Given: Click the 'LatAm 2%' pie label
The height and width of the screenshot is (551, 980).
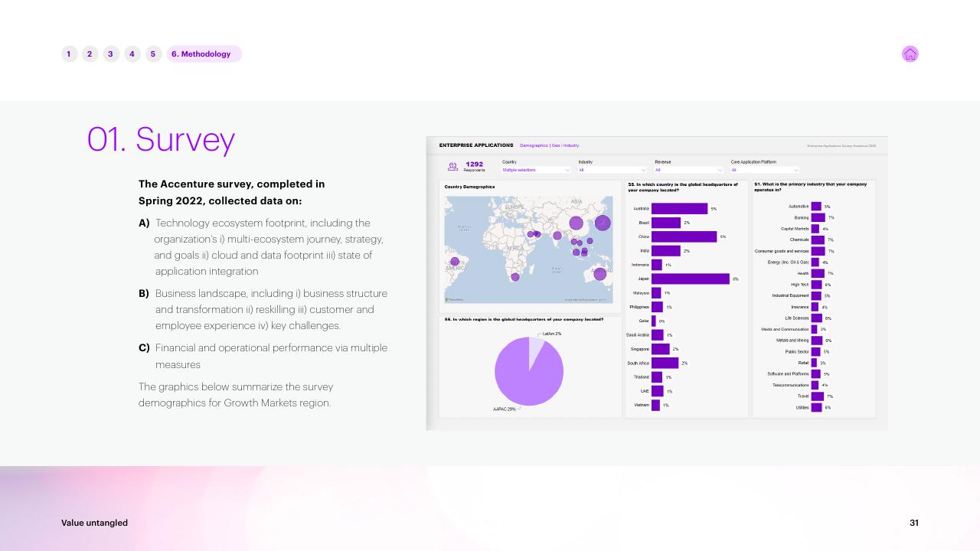Looking at the screenshot, I should point(552,334).
